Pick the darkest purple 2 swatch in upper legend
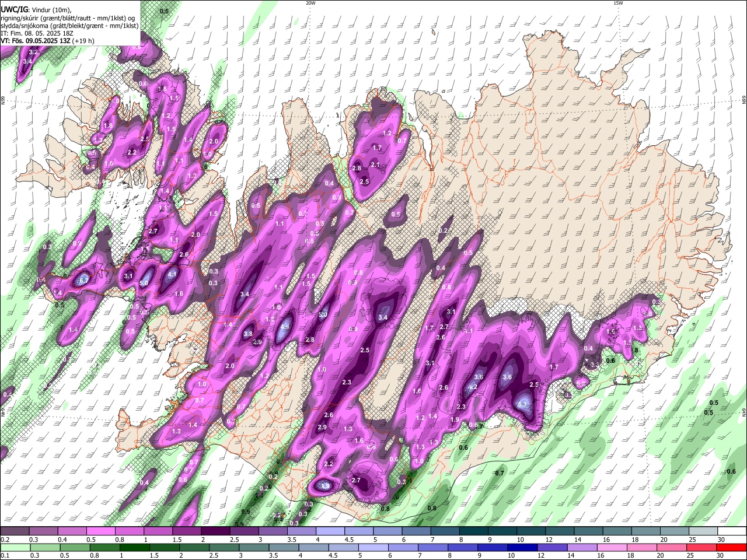Viewport: 747px width, 560px height. pyautogui.click(x=215, y=531)
